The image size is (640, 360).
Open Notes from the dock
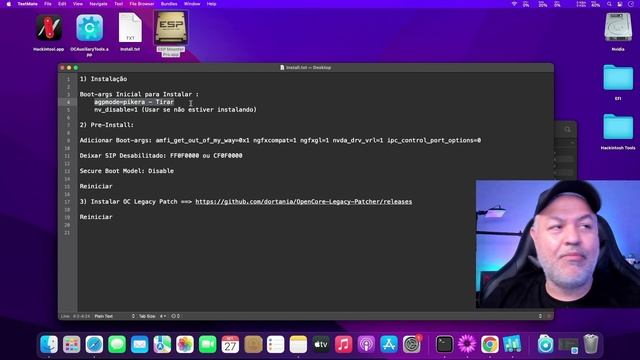[298, 344]
